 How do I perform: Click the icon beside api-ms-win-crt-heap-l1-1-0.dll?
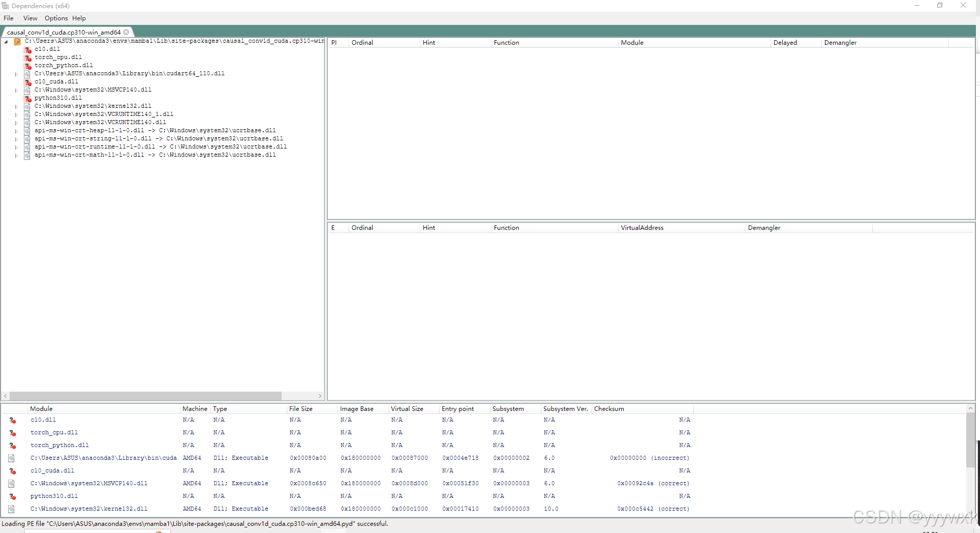click(27, 131)
